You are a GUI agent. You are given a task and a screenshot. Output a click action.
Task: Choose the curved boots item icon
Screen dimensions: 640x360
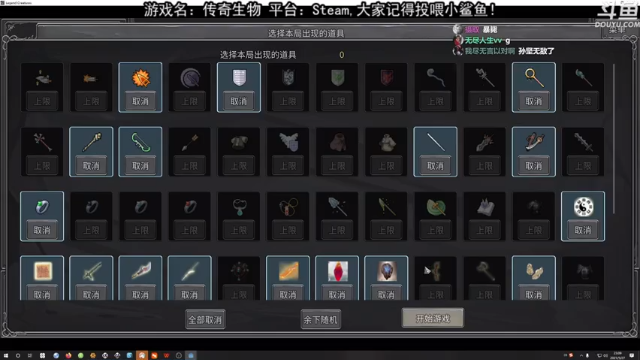[x=534, y=271]
